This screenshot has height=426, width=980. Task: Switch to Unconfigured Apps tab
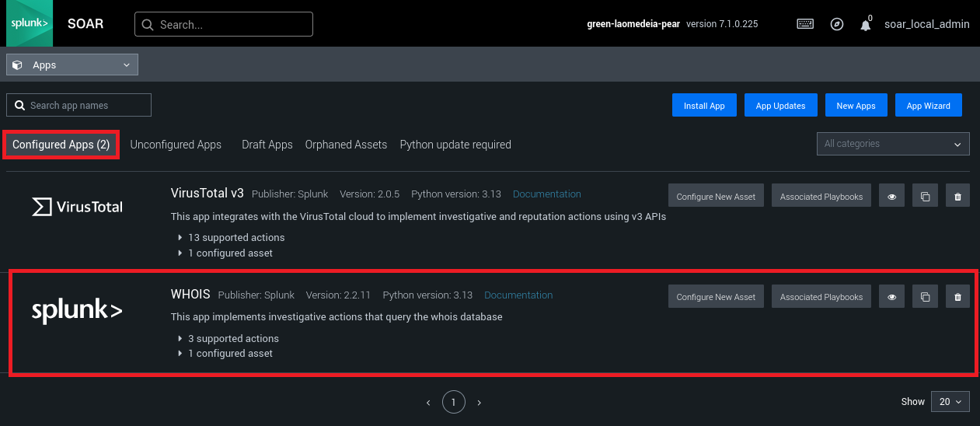[176, 145]
